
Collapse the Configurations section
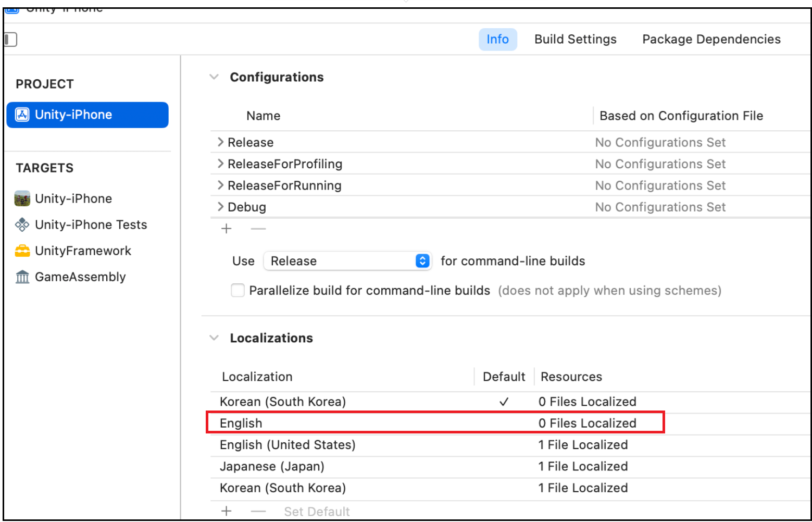coord(214,77)
